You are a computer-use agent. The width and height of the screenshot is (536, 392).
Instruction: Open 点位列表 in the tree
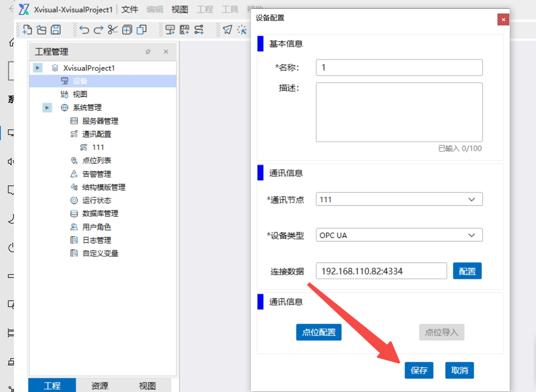click(x=97, y=161)
